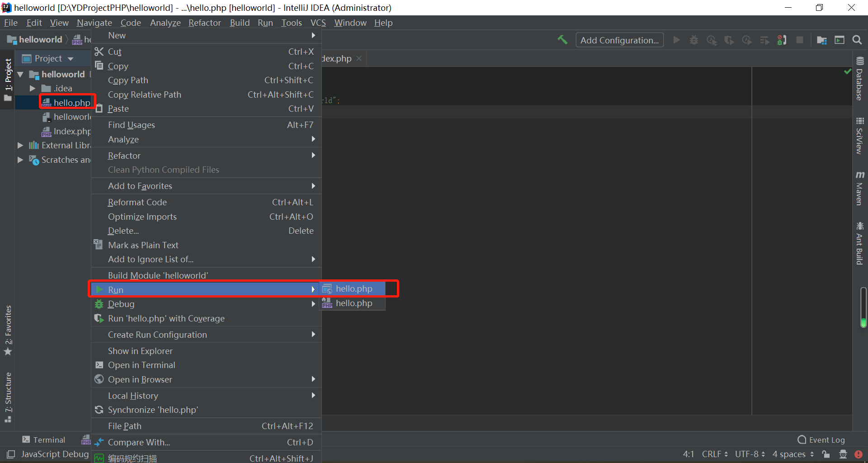Image resolution: width=868 pixels, height=463 pixels.
Task: Open the Navigate menu
Action: (94, 23)
